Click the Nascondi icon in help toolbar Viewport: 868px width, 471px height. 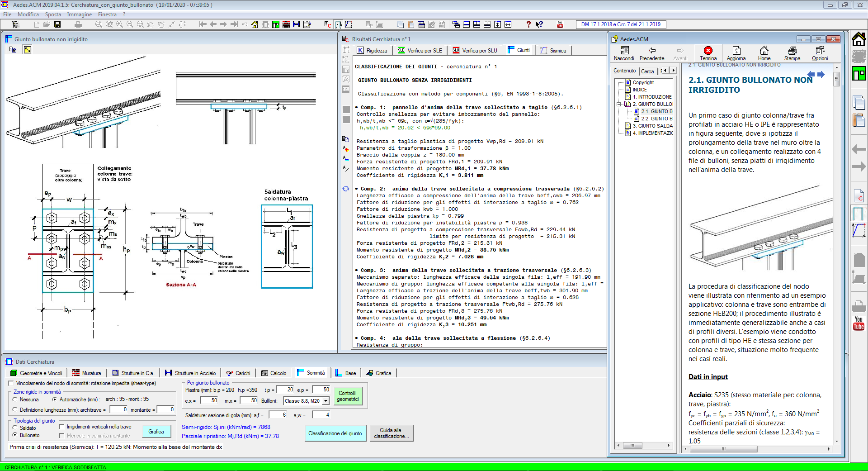pos(624,51)
